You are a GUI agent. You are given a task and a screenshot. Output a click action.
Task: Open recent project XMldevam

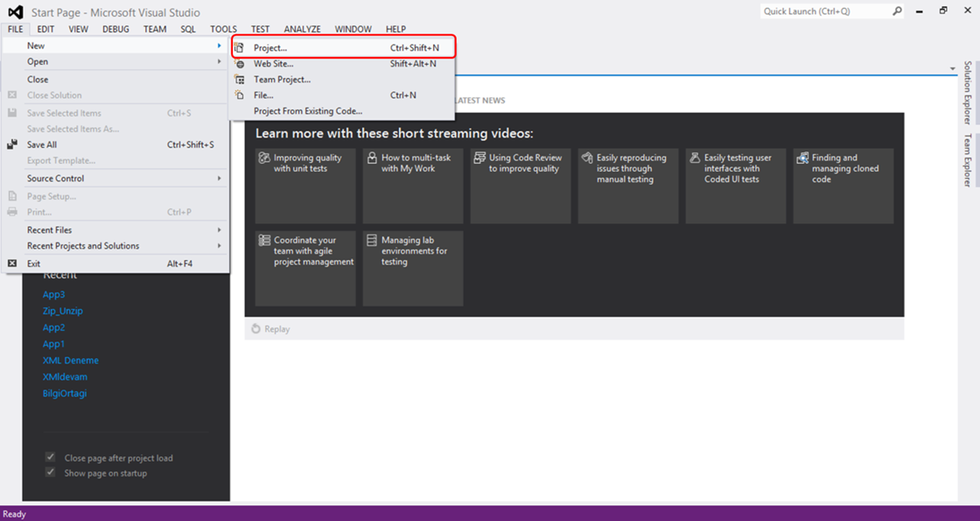pos(65,377)
